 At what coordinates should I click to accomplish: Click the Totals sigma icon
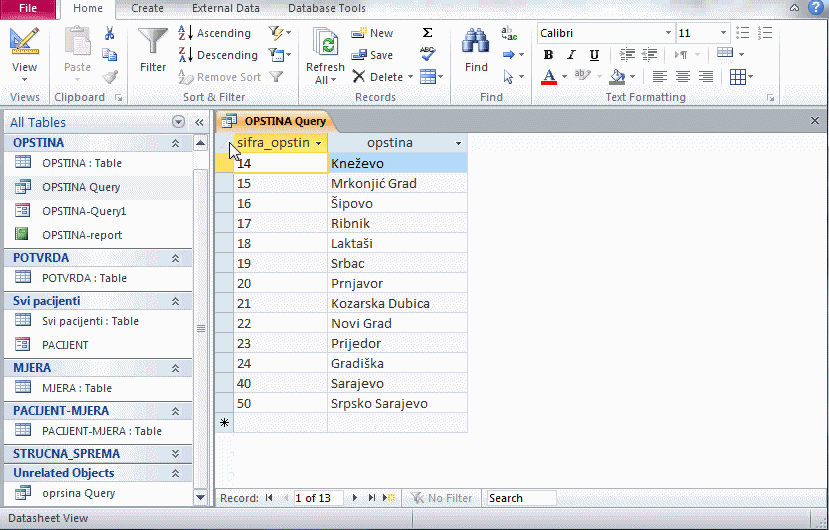pyautogui.click(x=428, y=33)
